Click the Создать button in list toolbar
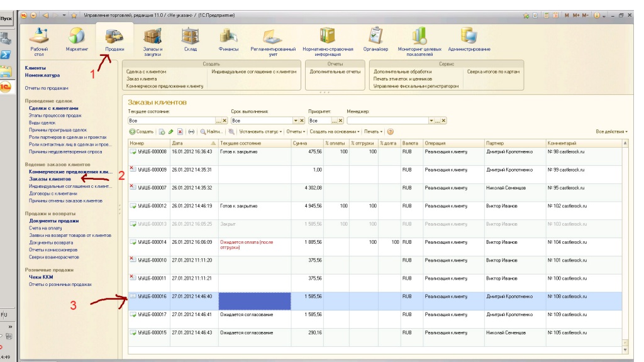Image resolution: width=644 pixels, height=362 pixels. tap(142, 132)
